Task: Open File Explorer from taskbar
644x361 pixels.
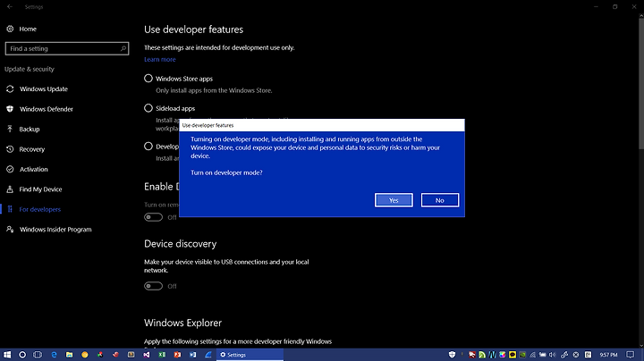Action: click(x=69, y=355)
